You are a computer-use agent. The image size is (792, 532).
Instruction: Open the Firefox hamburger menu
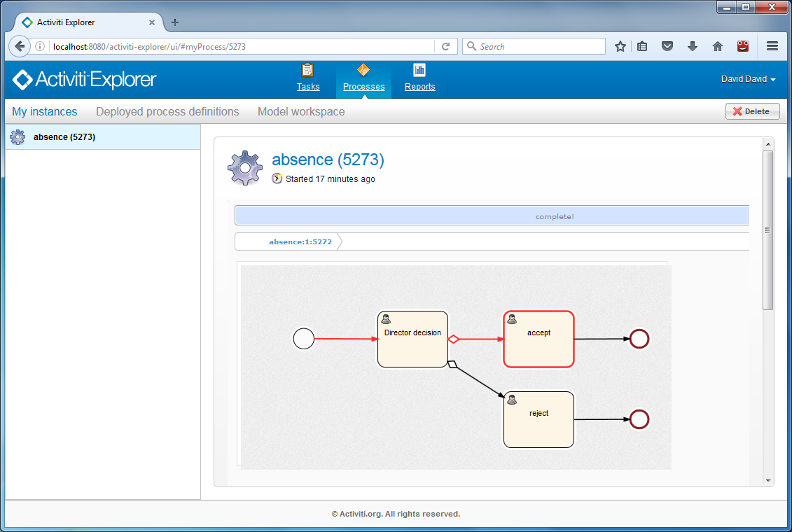[x=772, y=46]
